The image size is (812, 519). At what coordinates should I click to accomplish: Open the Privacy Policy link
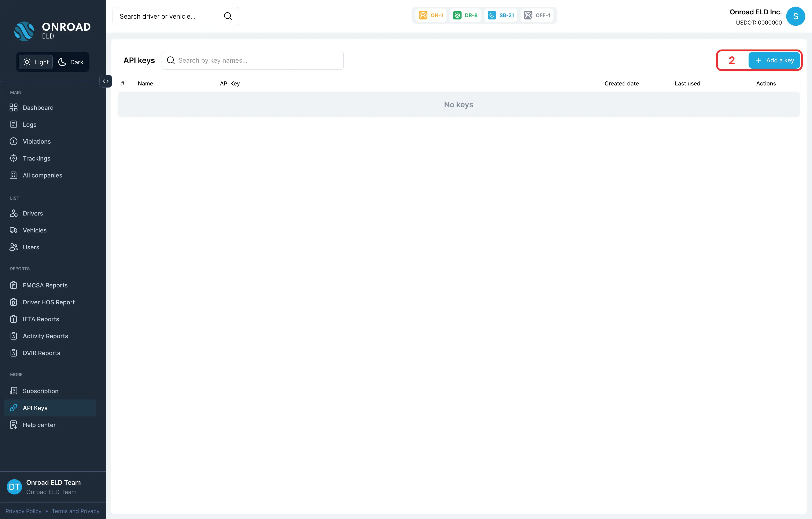(x=23, y=511)
